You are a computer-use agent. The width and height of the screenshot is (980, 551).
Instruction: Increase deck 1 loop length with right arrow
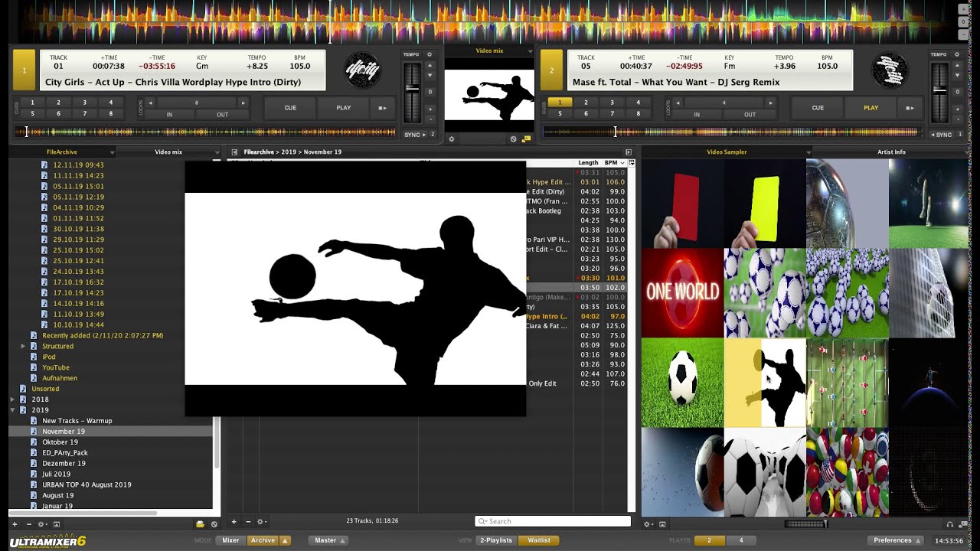click(243, 103)
